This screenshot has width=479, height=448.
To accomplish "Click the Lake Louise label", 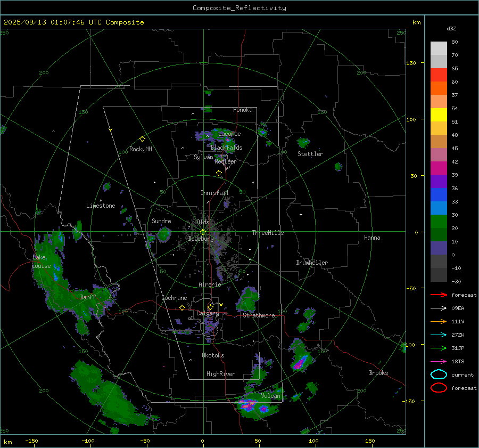I will coord(41,262).
